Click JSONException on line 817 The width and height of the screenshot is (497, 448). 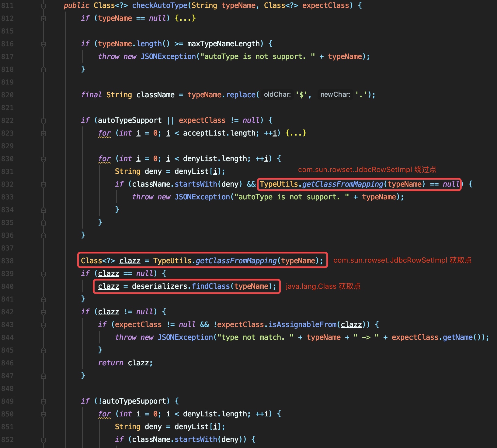pyautogui.click(x=168, y=57)
